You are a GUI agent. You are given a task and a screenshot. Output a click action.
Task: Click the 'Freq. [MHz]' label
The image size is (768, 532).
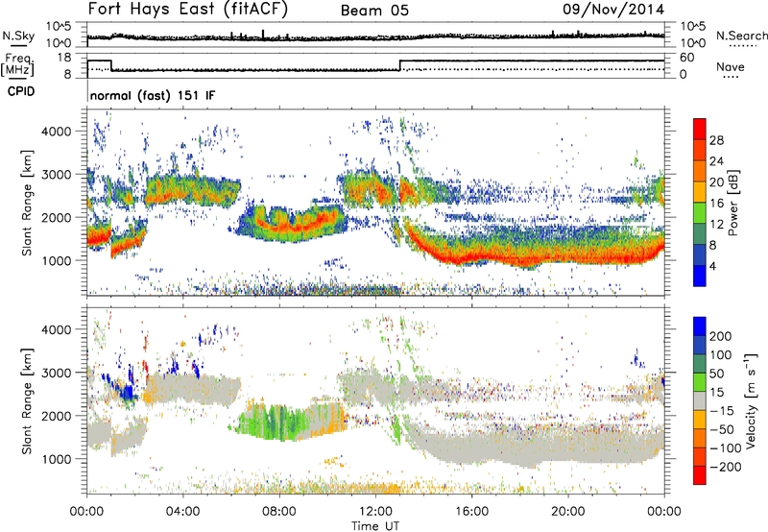click(17, 64)
